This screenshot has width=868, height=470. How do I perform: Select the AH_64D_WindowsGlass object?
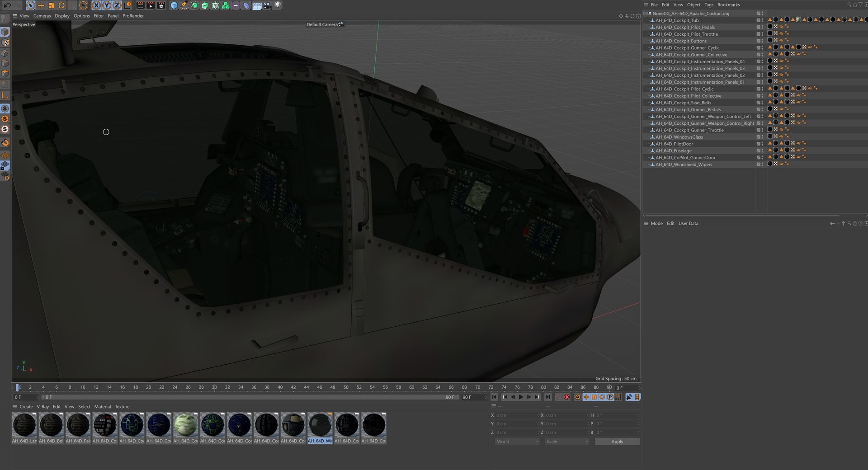click(679, 137)
